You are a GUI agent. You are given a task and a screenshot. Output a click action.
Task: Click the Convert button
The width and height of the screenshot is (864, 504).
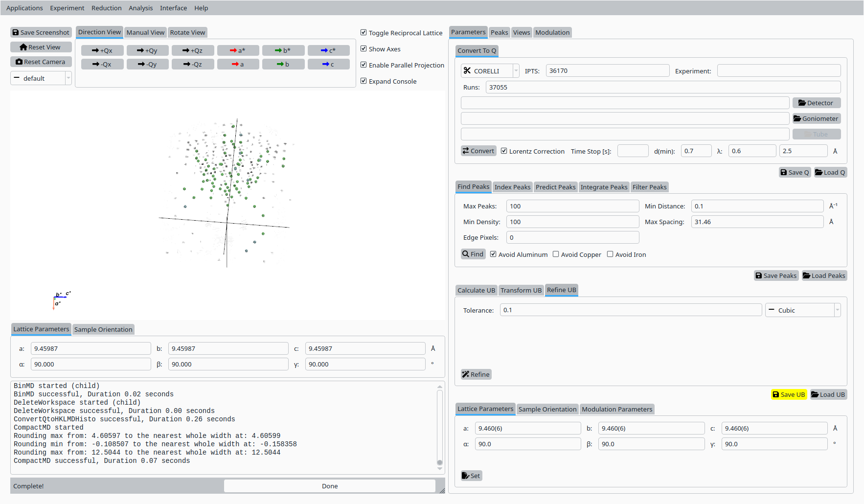[478, 151]
